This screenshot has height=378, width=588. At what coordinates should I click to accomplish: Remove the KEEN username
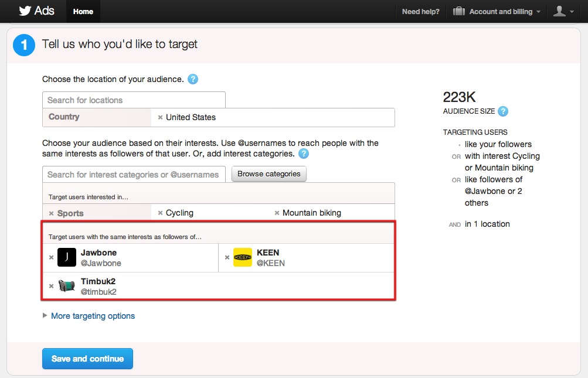[227, 258]
